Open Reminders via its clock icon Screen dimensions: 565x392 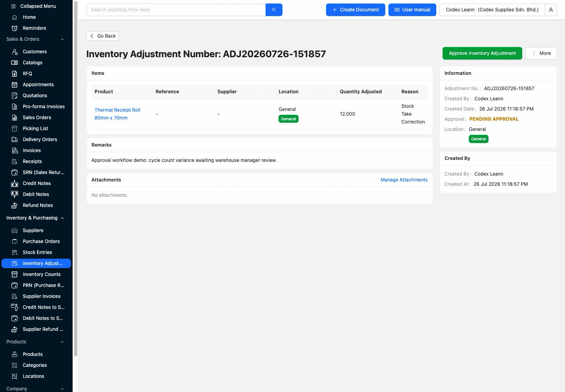[15, 28]
